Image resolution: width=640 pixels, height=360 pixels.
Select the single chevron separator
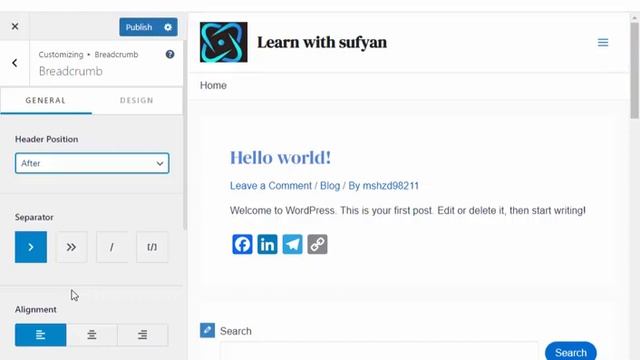(31, 247)
